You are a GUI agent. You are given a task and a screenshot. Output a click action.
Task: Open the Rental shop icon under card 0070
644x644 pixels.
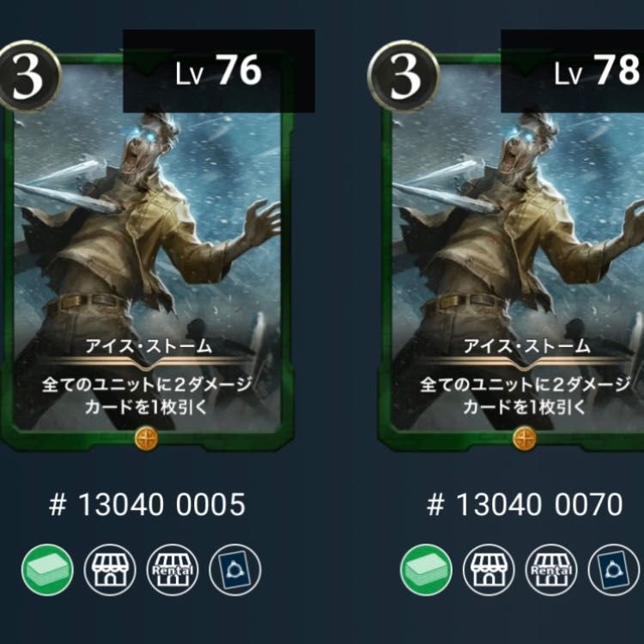(551, 569)
